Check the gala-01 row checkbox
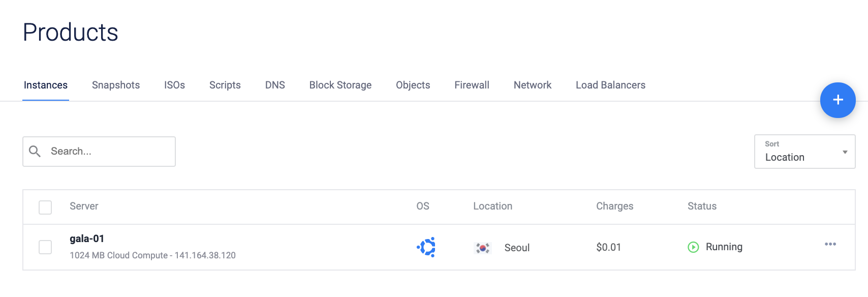The image size is (868, 297). pyautogui.click(x=45, y=247)
